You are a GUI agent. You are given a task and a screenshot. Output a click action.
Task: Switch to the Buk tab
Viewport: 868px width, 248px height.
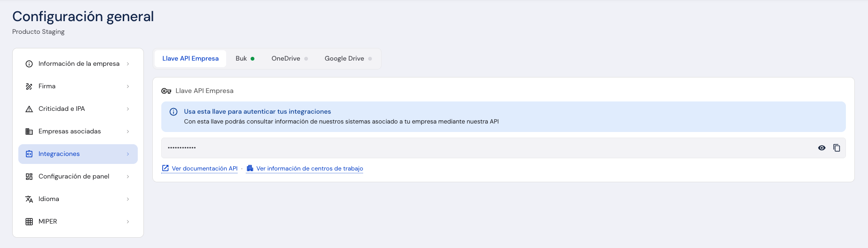point(245,59)
